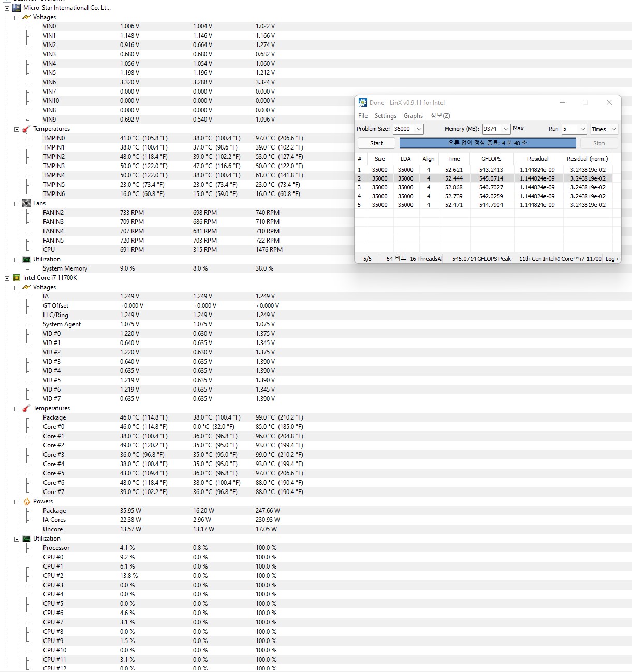Select LinX result row with 543.2413 GFLOPS
This screenshot has height=672, width=632.
click(484, 170)
